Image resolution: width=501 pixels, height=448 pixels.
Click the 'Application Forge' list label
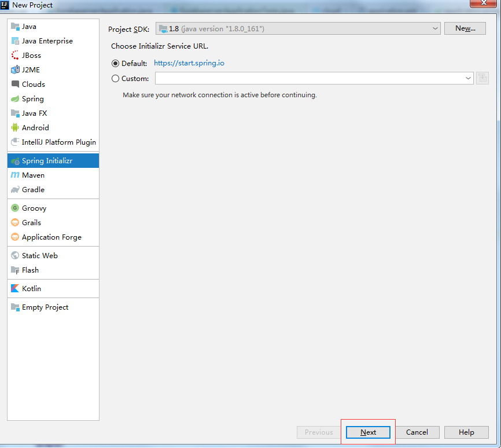51,237
